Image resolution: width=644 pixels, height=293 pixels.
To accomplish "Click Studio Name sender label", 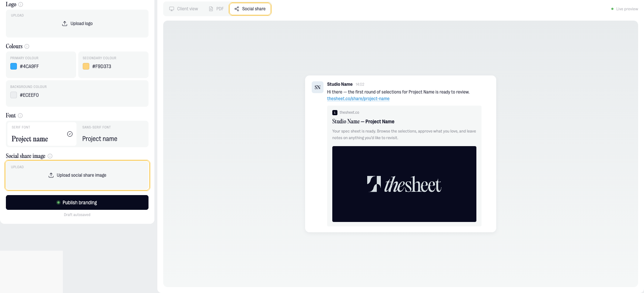I will click(340, 84).
